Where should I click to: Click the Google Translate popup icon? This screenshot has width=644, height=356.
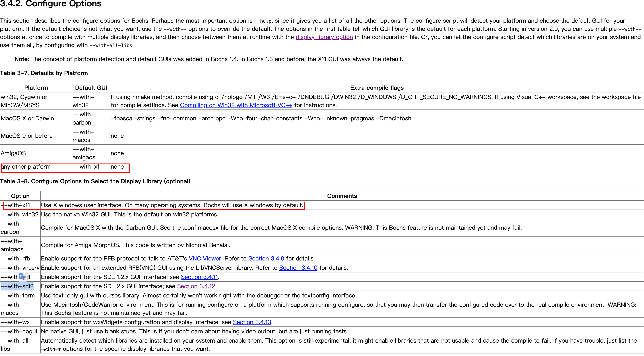[x=22, y=276]
